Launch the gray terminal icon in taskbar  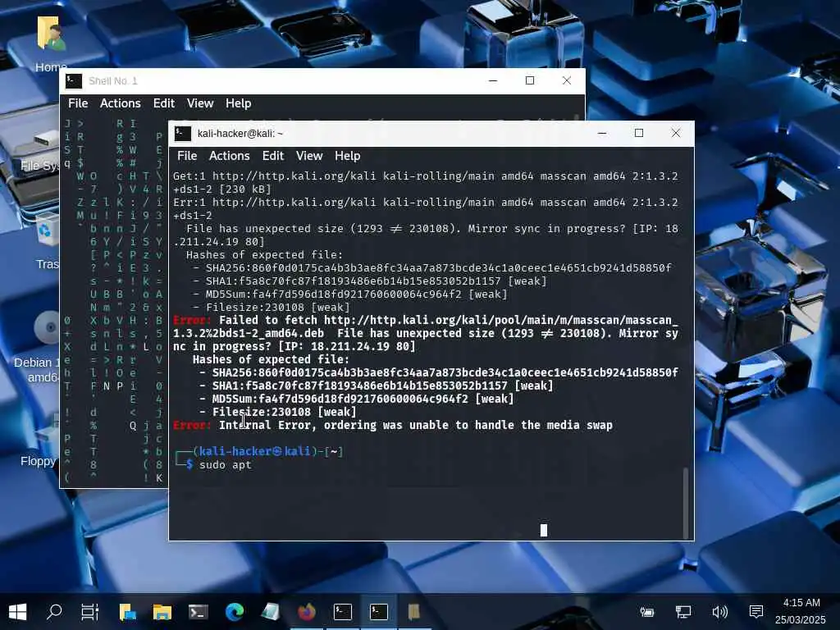[x=199, y=612]
